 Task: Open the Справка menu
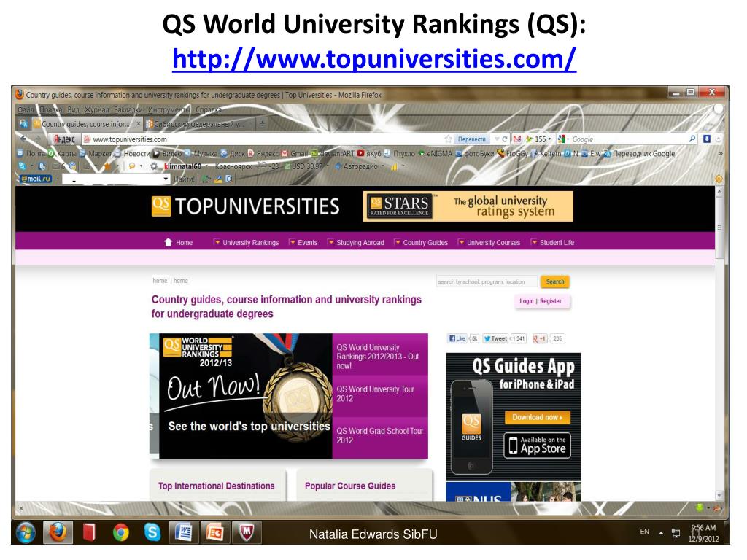(x=208, y=109)
